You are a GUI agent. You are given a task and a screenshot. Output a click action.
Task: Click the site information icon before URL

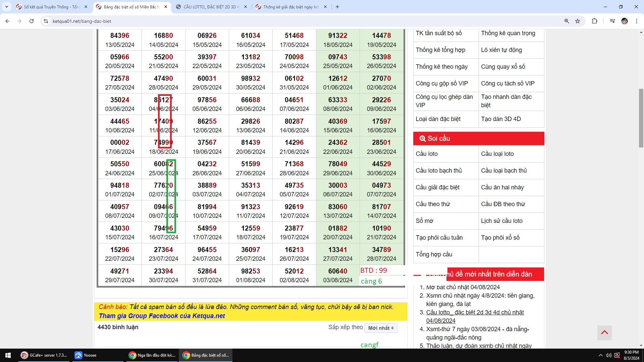coord(46,21)
